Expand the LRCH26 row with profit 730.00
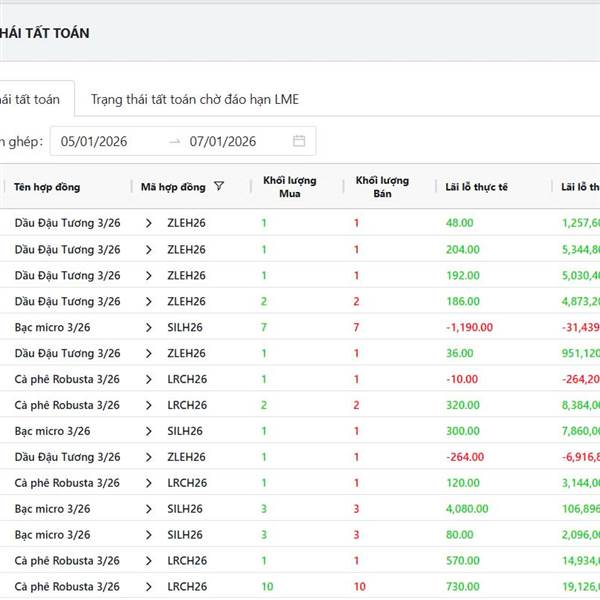This screenshot has height=600, width=600. 149,587
